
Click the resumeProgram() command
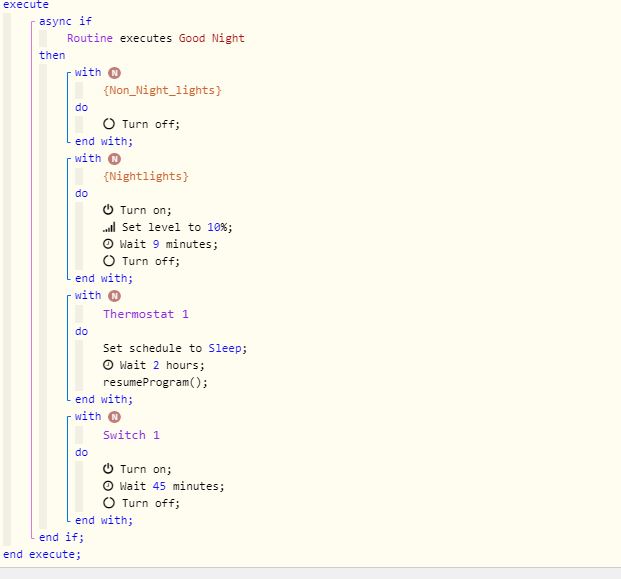coord(155,382)
